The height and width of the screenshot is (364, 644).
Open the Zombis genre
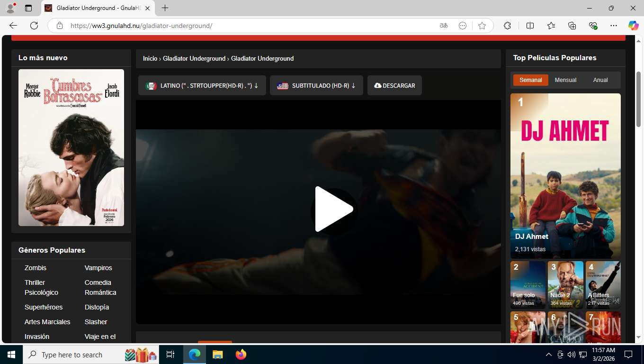point(36,268)
